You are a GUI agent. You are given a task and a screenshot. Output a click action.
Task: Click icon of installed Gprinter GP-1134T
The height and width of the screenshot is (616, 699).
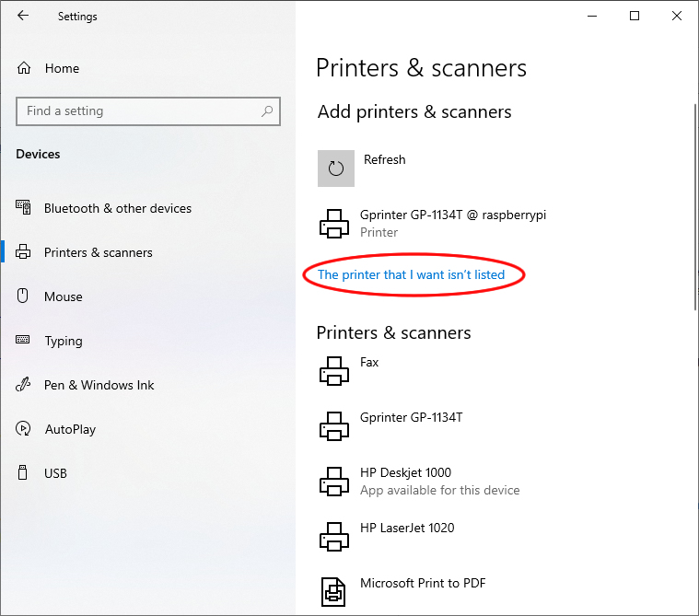334,426
